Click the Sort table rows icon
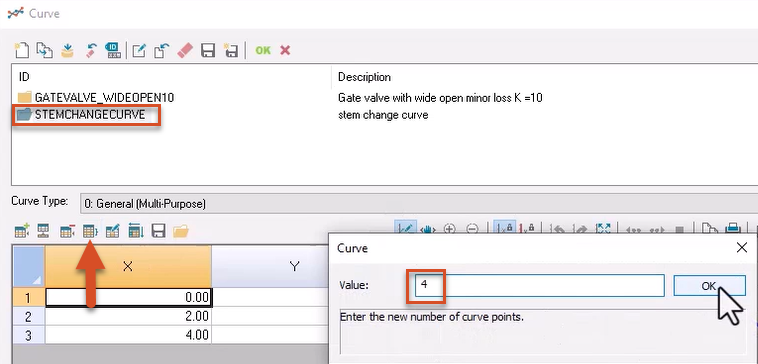 tap(136, 231)
